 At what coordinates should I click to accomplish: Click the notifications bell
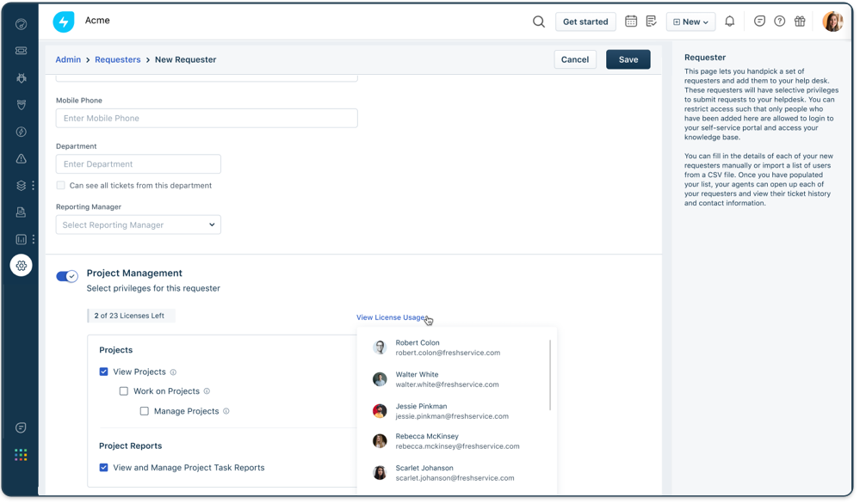pos(729,21)
